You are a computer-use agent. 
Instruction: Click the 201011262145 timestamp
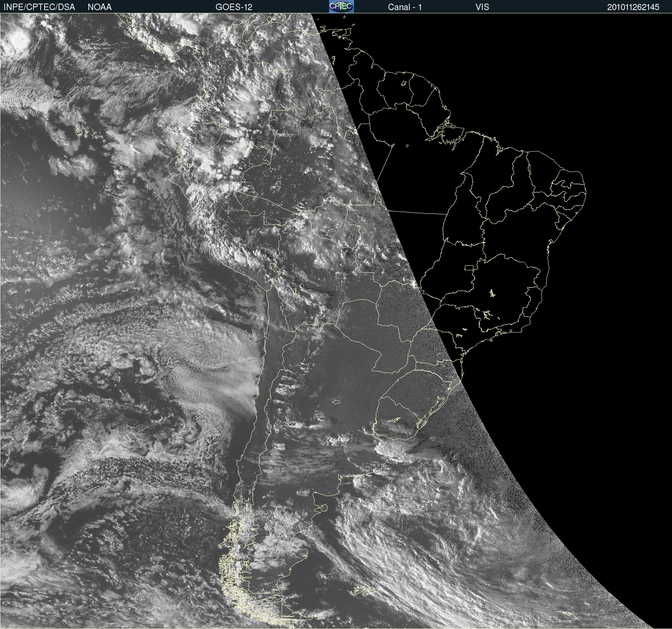pos(633,7)
